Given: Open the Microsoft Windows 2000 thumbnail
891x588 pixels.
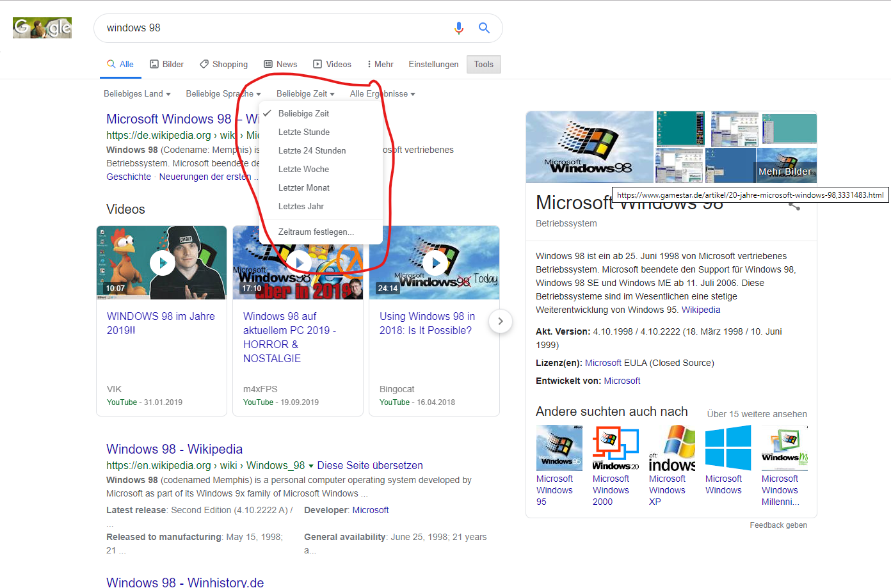Looking at the screenshot, I should [x=615, y=448].
